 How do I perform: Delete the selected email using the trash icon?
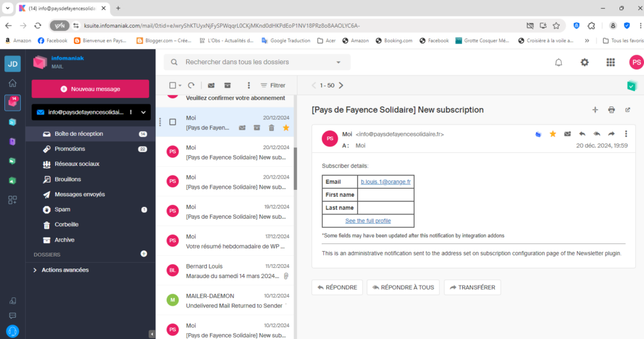(271, 128)
